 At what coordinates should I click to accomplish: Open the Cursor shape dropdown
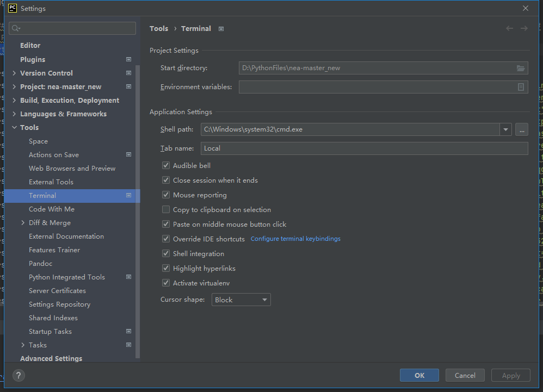pos(241,300)
